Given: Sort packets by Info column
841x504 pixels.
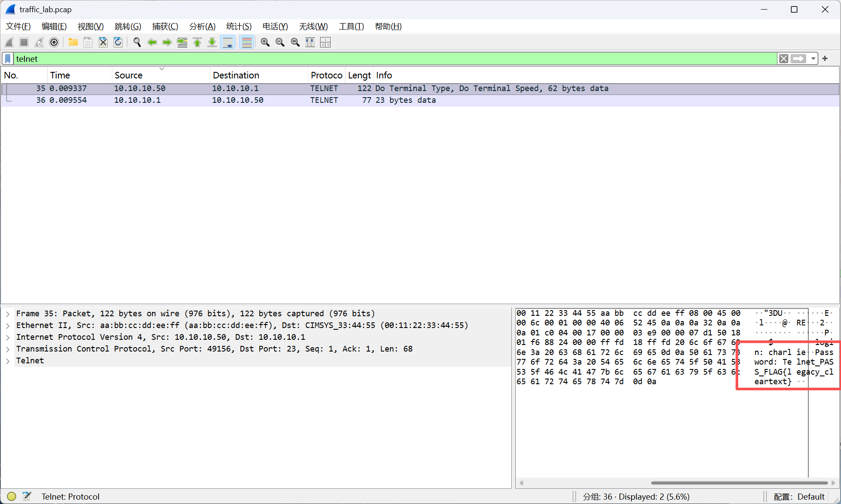Looking at the screenshot, I should pos(606,75).
